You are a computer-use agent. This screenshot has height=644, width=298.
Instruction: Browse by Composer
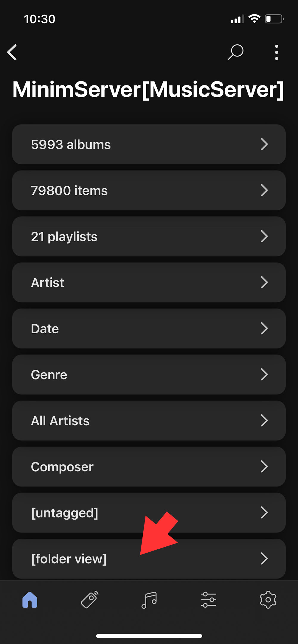(x=149, y=467)
